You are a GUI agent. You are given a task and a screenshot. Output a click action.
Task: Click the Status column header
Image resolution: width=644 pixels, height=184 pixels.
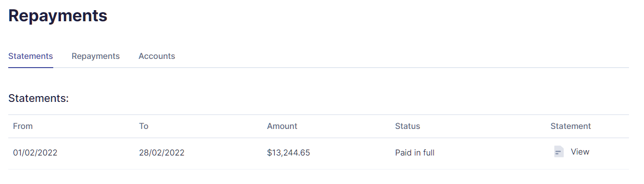407,126
